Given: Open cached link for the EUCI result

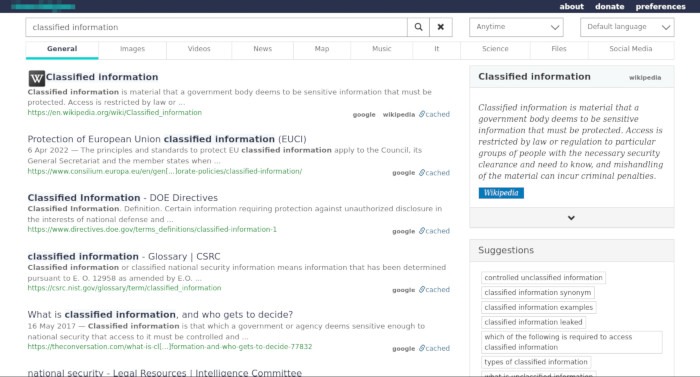Looking at the screenshot, I should pos(434,173).
